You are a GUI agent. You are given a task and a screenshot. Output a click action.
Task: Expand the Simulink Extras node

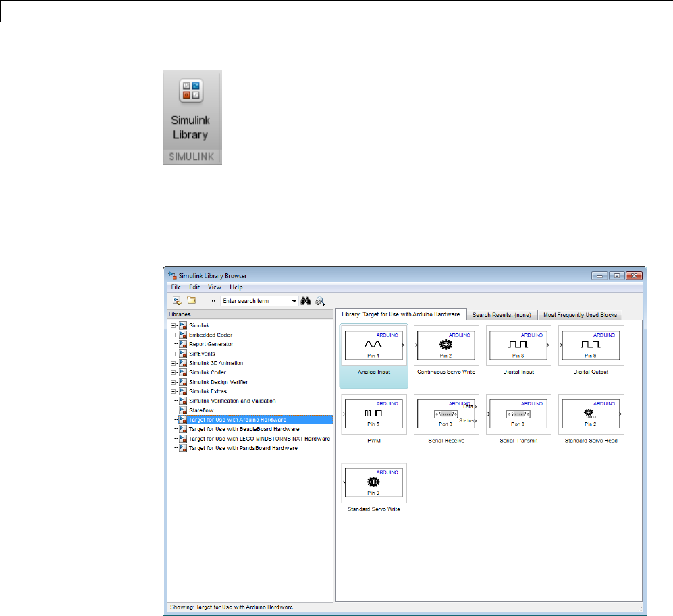[173, 391]
